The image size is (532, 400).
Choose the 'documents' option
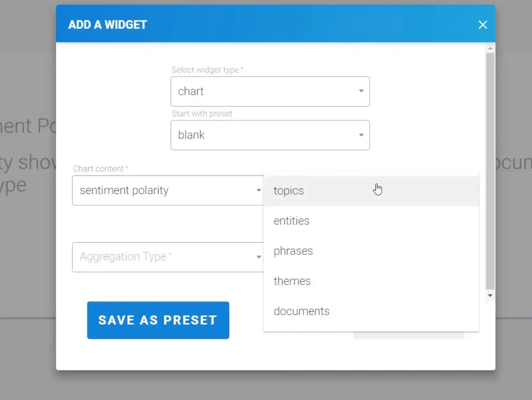click(x=301, y=311)
